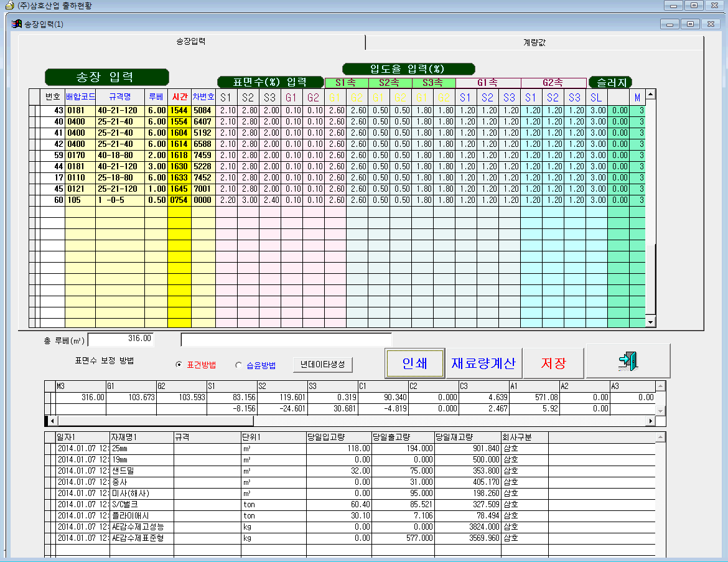Select time cell 0754
This screenshot has height=562, width=728.
click(179, 200)
